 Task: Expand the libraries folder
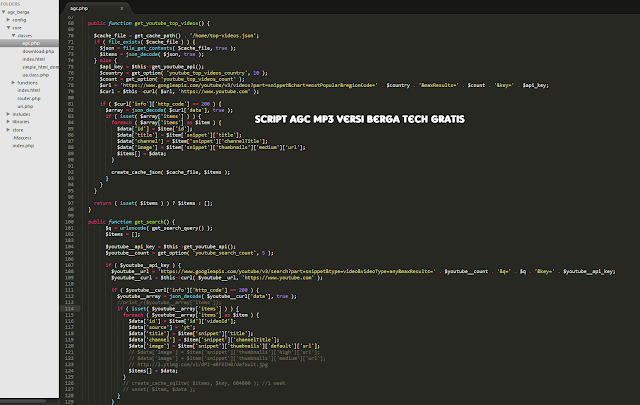click(x=8, y=122)
